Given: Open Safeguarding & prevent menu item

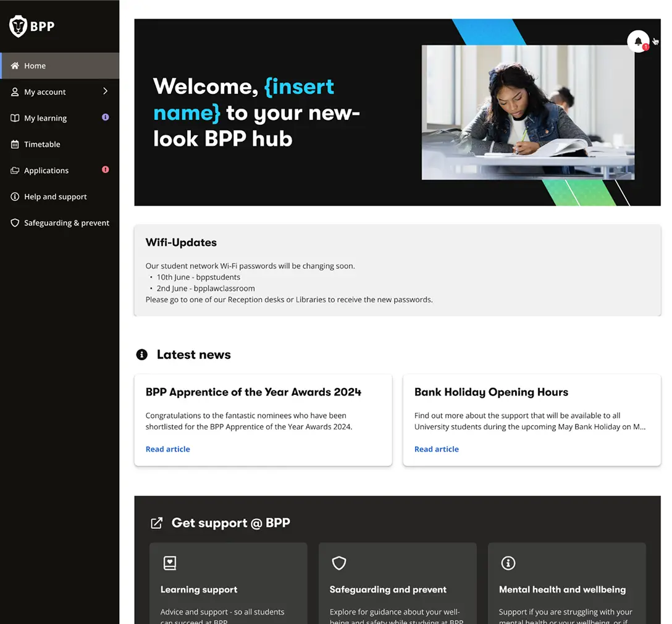Looking at the screenshot, I should tap(59, 222).
